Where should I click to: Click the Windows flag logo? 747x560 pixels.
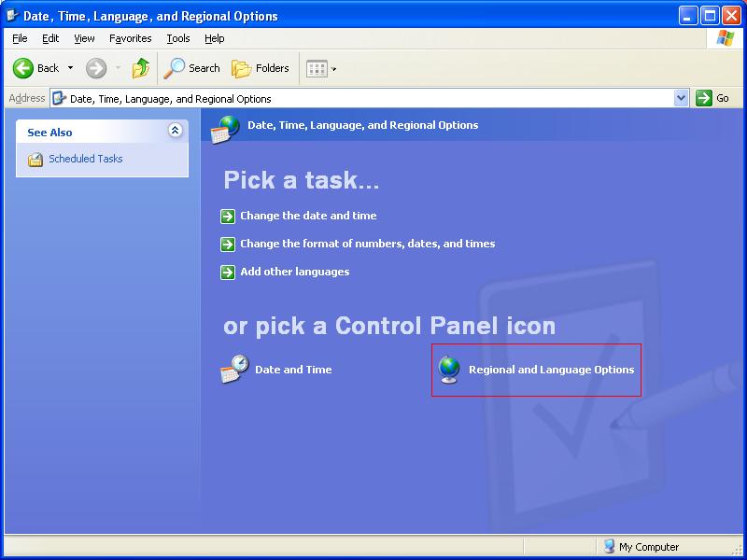[x=725, y=38]
